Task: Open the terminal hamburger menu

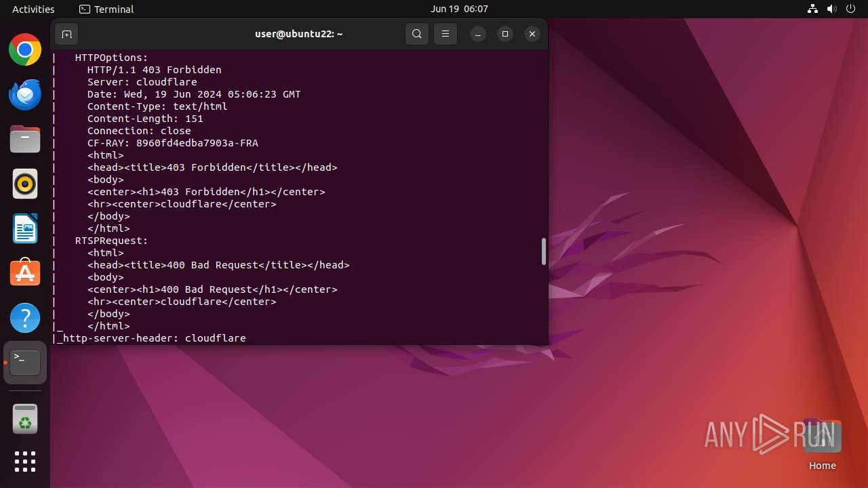Action: tap(446, 34)
